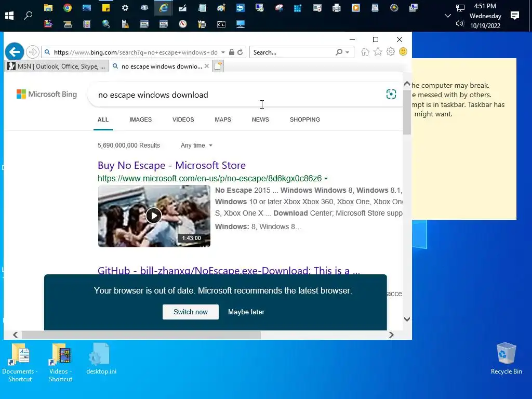Switch to the MAPS tab
The image size is (532, 399).
(223, 119)
